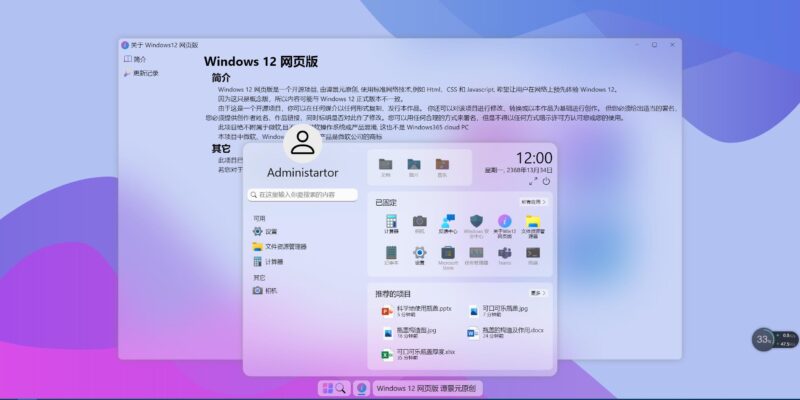
Task: Expand start menu to full screen
Action: tap(533, 181)
